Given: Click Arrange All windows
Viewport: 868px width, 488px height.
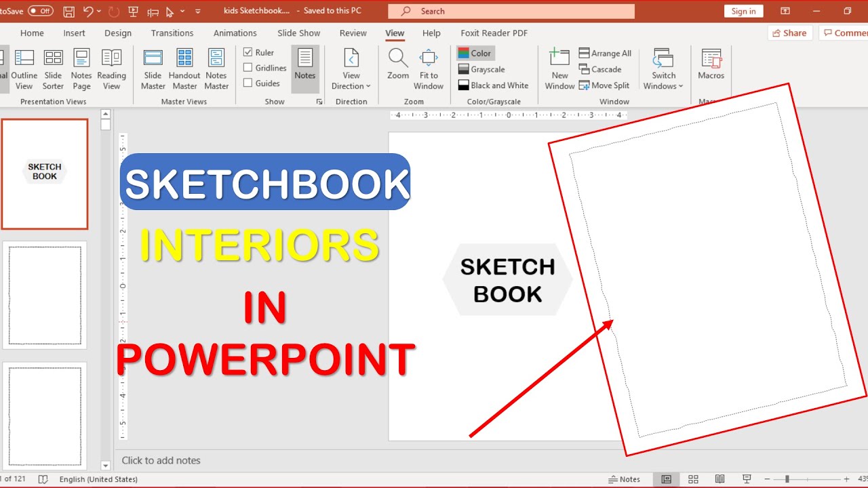Looking at the screenshot, I should pos(605,53).
